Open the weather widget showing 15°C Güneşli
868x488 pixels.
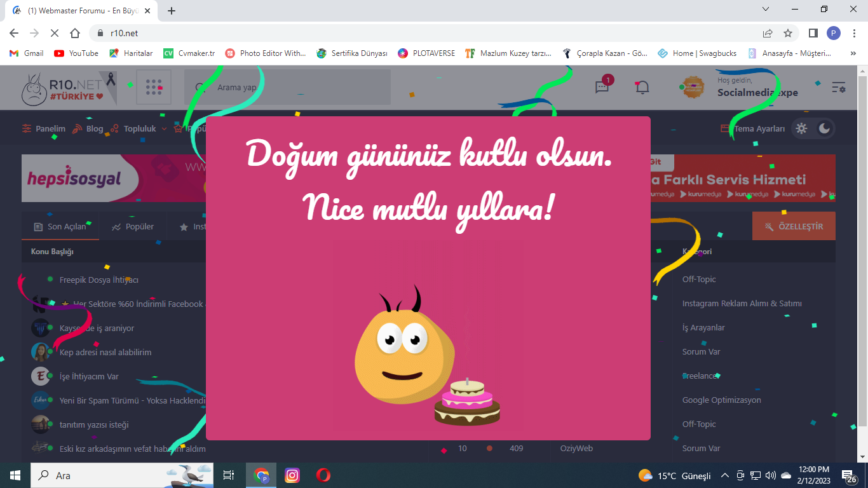675,475
